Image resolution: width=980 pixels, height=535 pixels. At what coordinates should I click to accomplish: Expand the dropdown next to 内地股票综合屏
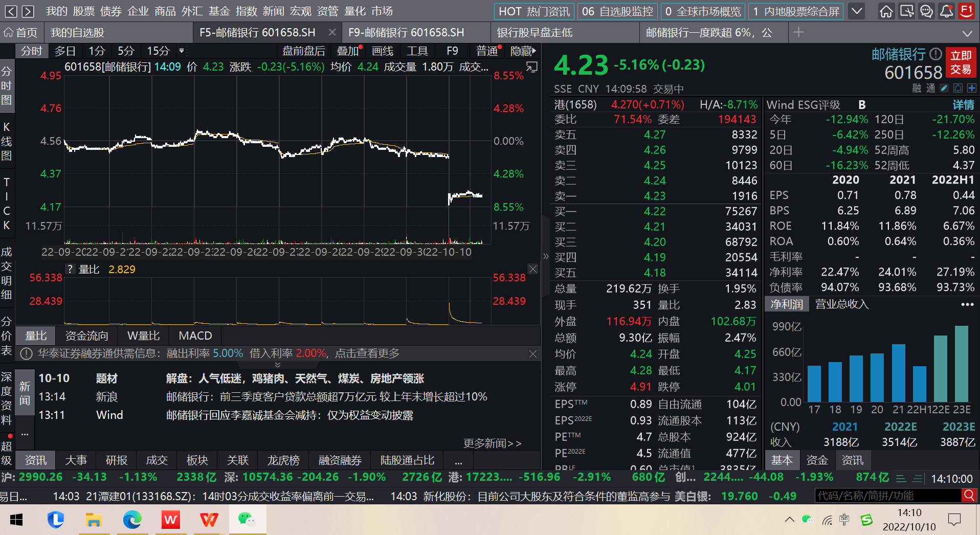coord(857,11)
